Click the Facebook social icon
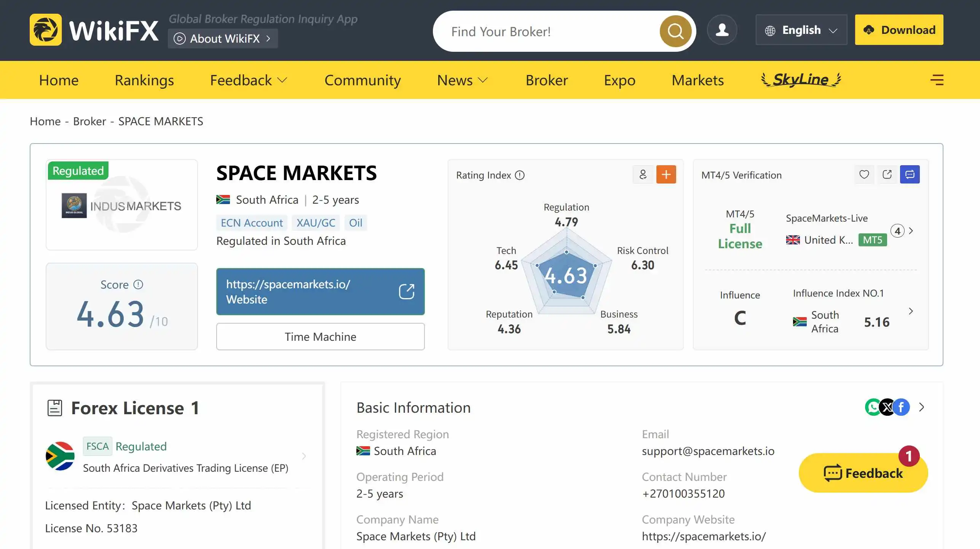980x549 pixels. (902, 407)
